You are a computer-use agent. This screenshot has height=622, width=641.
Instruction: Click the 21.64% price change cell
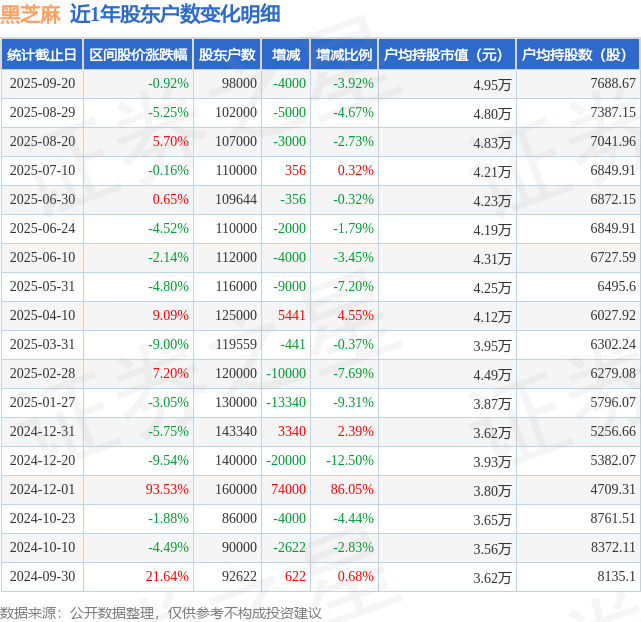point(166,577)
